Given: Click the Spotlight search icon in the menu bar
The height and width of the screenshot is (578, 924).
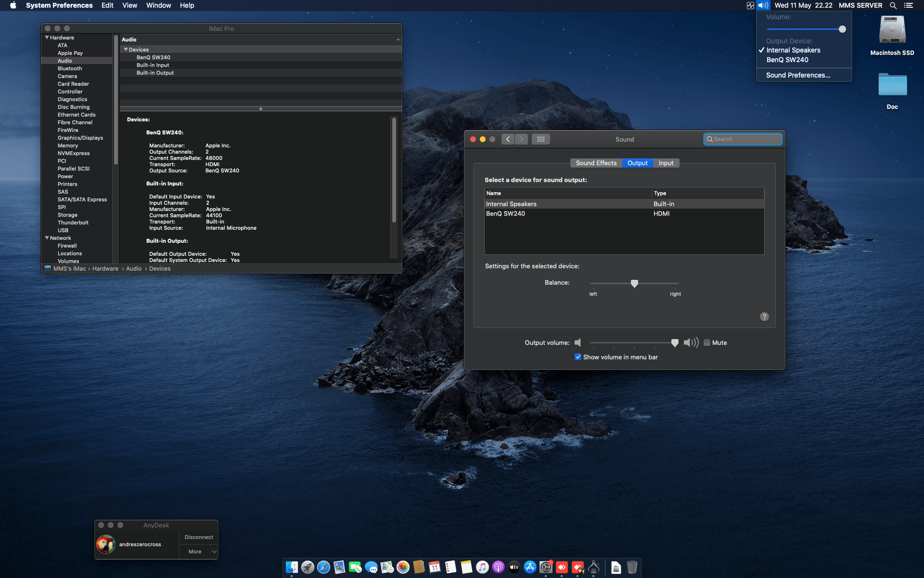Looking at the screenshot, I should 893,5.
